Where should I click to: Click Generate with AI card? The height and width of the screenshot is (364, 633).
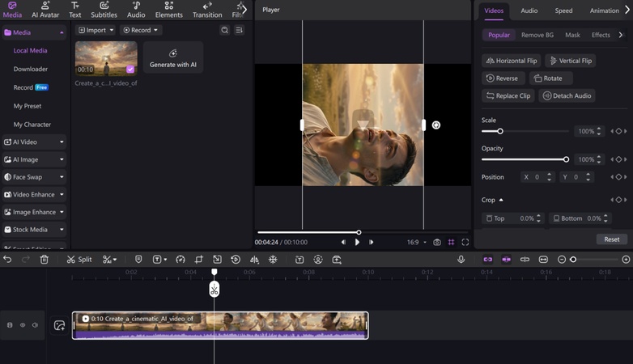click(172, 58)
